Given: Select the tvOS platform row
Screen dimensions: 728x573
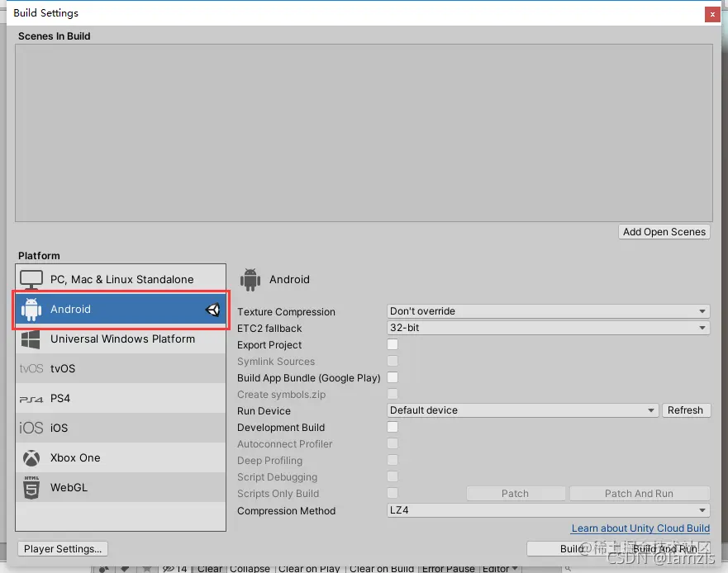Looking at the screenshot, I should [x=121, y=368].
